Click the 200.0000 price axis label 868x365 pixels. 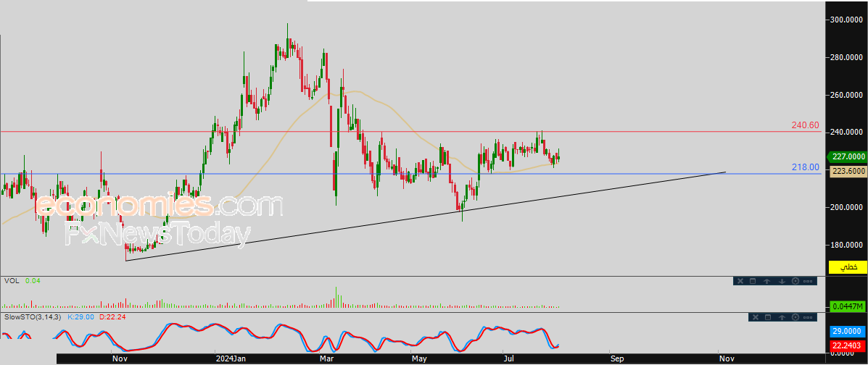pos(845,207)
